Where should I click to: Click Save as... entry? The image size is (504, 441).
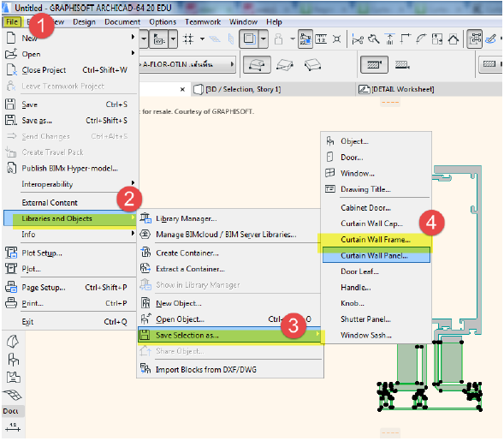tap(70, 120)
